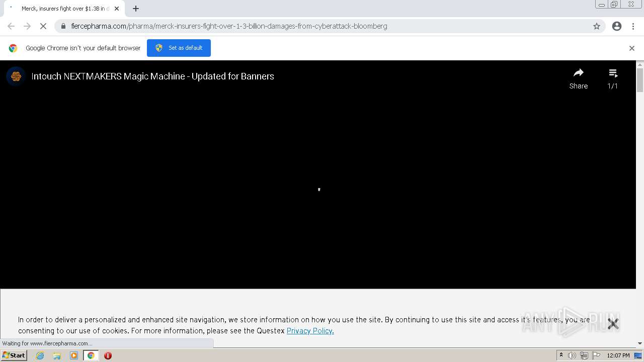Go forward to next page

[x=27, y=26]
